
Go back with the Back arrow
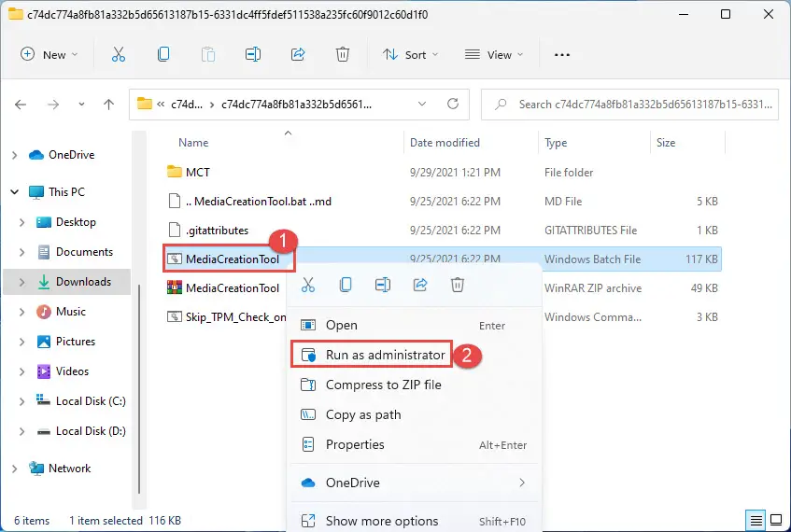tap(21, 105)
